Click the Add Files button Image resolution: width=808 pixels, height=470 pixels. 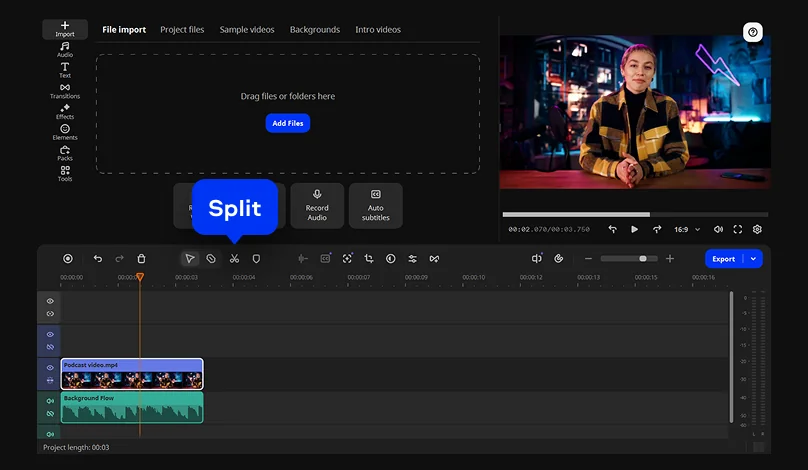[288, 123]
